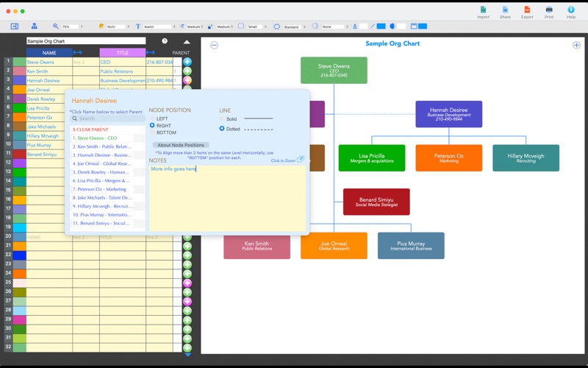This screenshot has height=368, width=588.
Task: Select 2. Ken Smith as parent
Action: pos(102,146)
